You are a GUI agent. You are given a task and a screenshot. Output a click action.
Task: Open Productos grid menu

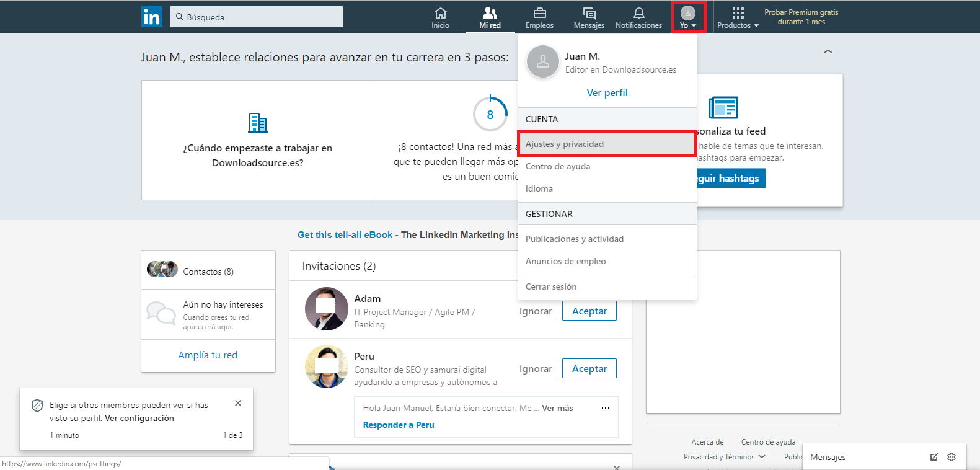click(x=738, y=17)
